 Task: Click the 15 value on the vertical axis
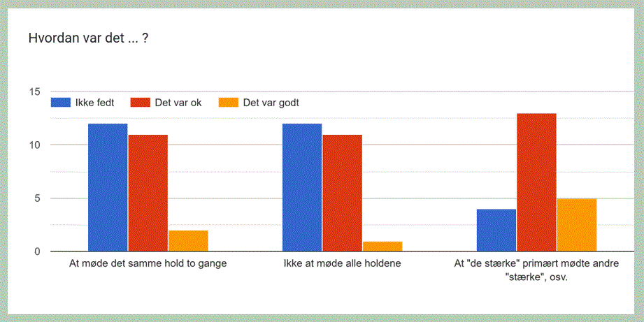click(34, 92)
